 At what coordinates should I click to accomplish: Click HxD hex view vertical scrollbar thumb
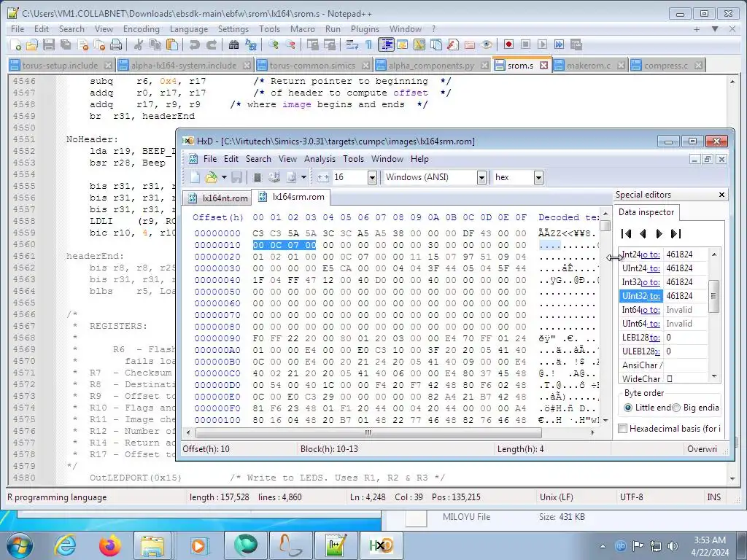coord(605,226)
